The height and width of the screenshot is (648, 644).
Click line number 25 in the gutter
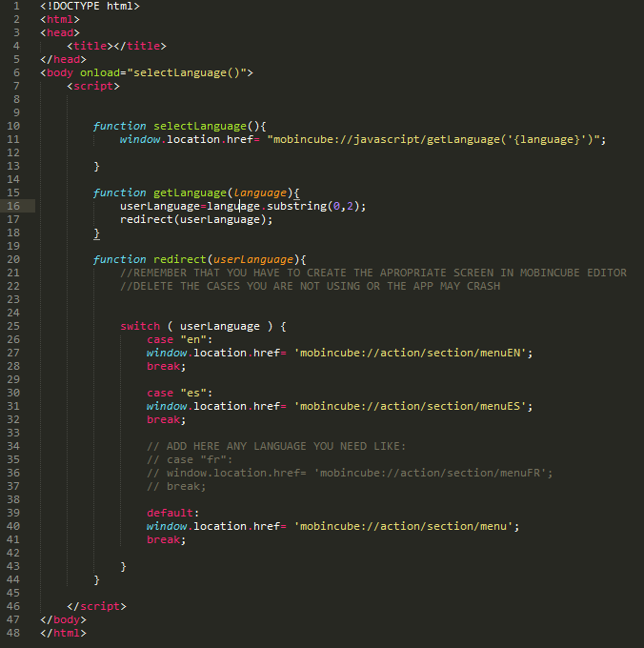click(x=13, y=326)
